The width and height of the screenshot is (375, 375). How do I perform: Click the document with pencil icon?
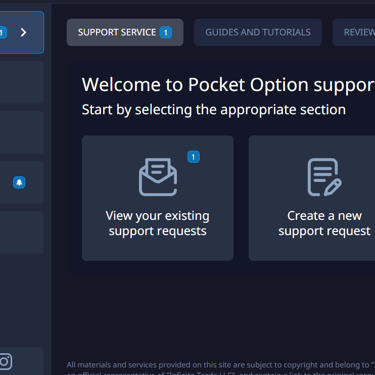click(324, 177)
